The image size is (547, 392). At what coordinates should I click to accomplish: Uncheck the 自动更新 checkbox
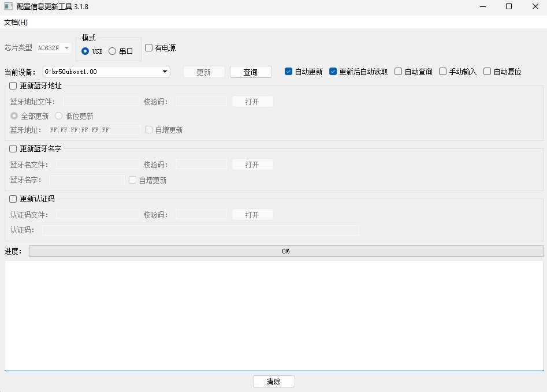pyautogui.click(x=289, y=72)
